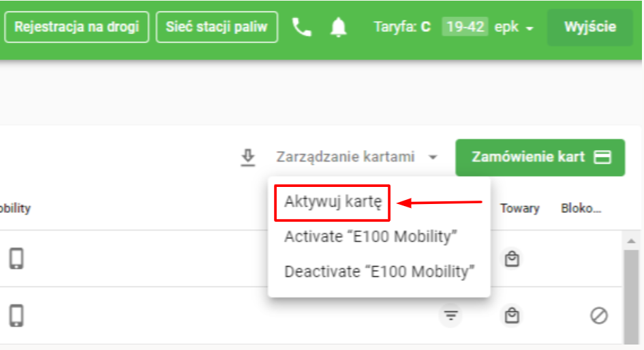Click the second row's mobile device icon
The height and width of the screenshot is (350, 644).
click(x=17, y=315)
